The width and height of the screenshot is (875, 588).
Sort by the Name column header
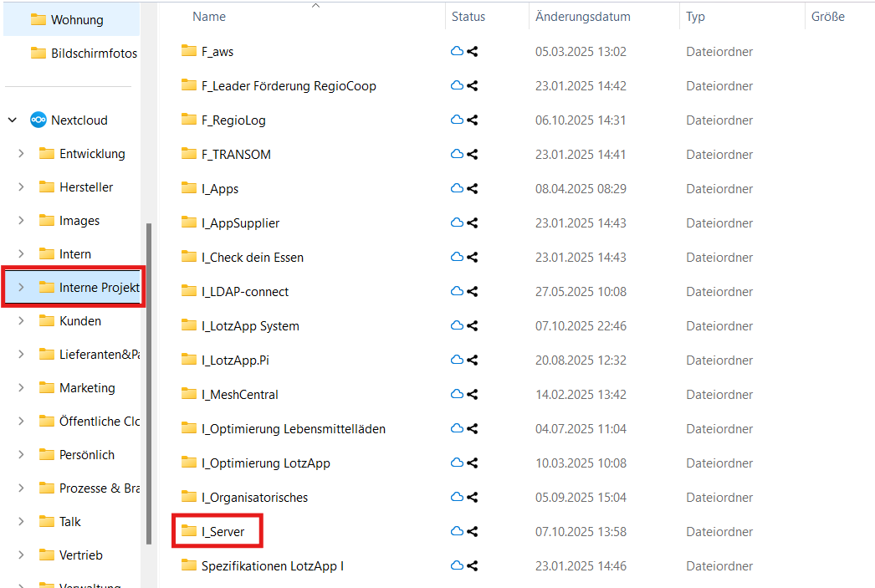tap(209, 17)
